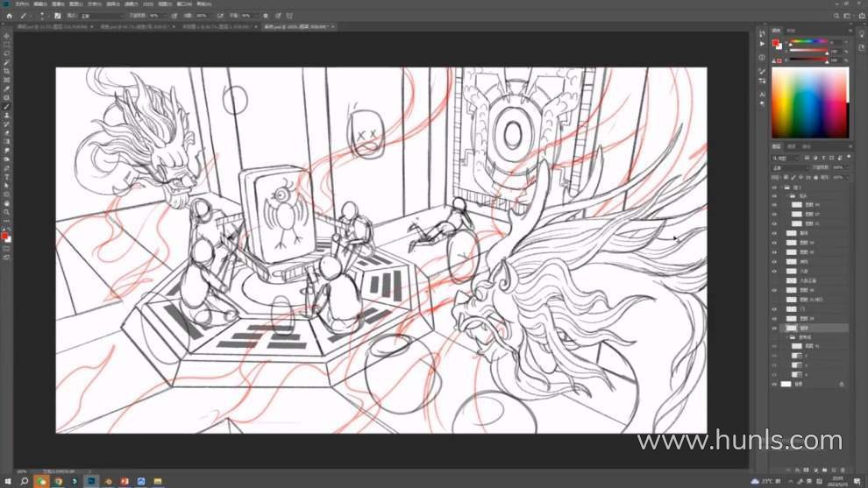Switch to the Paths tab
This screenshot has width=868, height=488.
click(x=807, y=146)
